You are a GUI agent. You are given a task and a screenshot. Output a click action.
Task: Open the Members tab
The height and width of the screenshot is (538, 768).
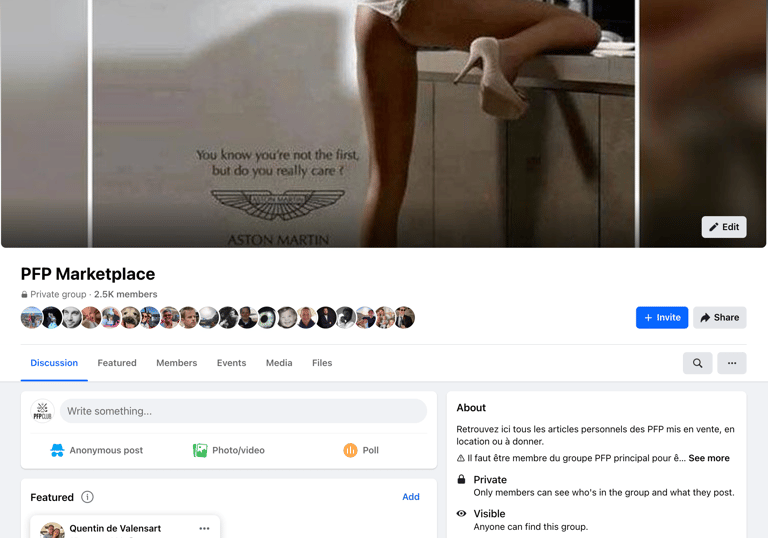(x=176, y=363)
